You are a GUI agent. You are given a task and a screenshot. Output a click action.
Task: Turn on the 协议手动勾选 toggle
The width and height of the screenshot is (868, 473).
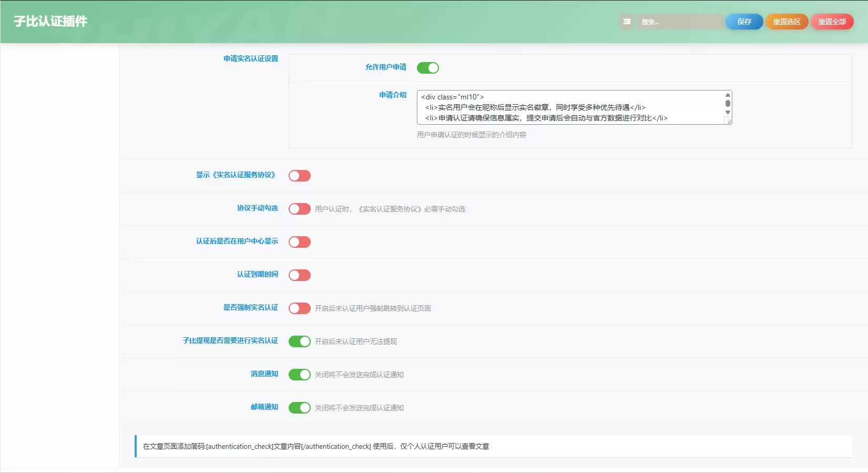[x=300, y=209]
